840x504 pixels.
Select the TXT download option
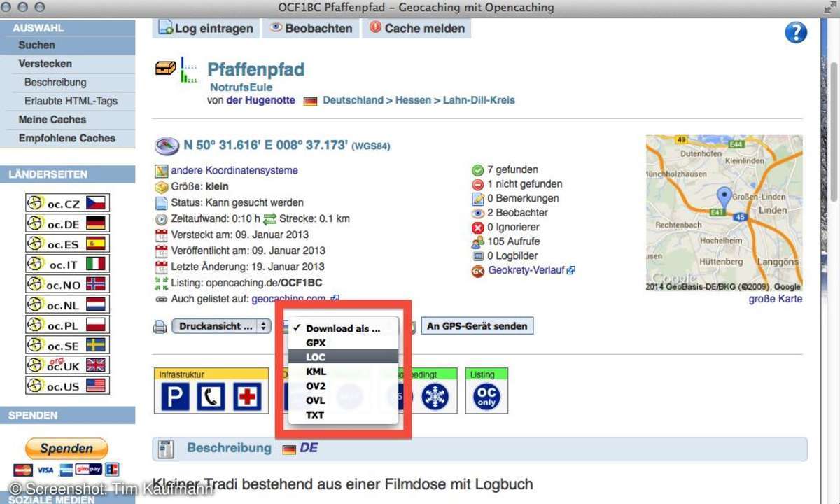pyautogui.click(x=316, y=414)
